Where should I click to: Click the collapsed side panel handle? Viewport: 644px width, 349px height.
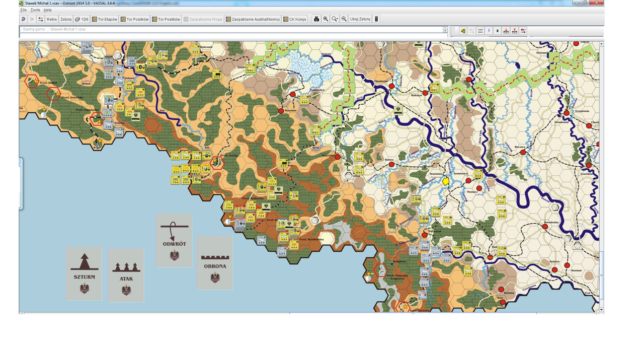tap(21, 183)
